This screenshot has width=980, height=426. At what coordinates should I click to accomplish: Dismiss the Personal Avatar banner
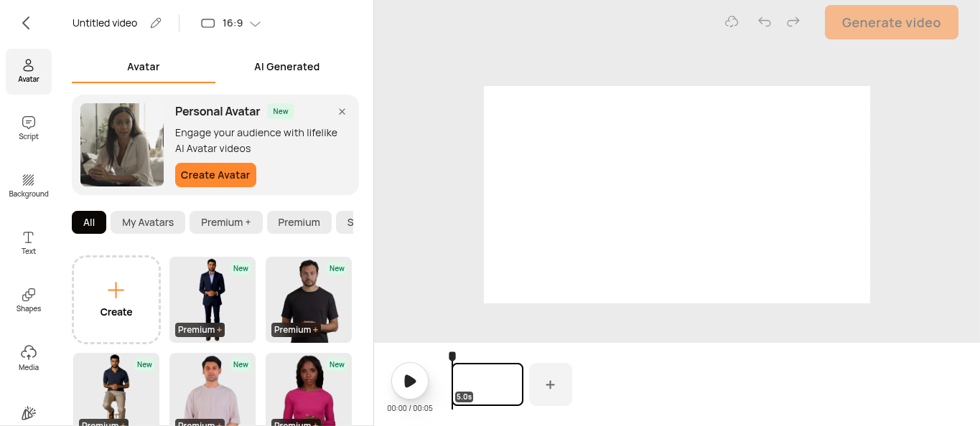click(x=342, y=111)
